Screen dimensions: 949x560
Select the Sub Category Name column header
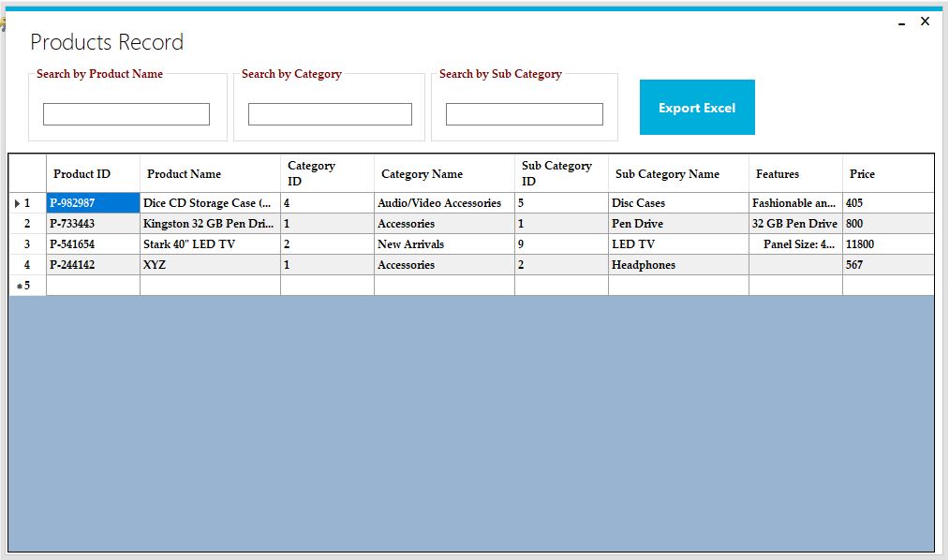click(677, 173)
